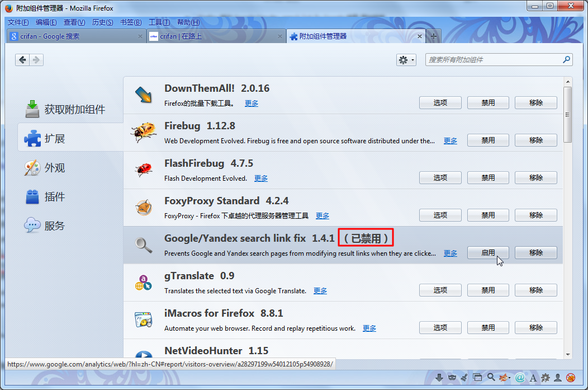Click the person silhouette icon in add-on bar
Screen dimensions: 588x390
point(558,378)
